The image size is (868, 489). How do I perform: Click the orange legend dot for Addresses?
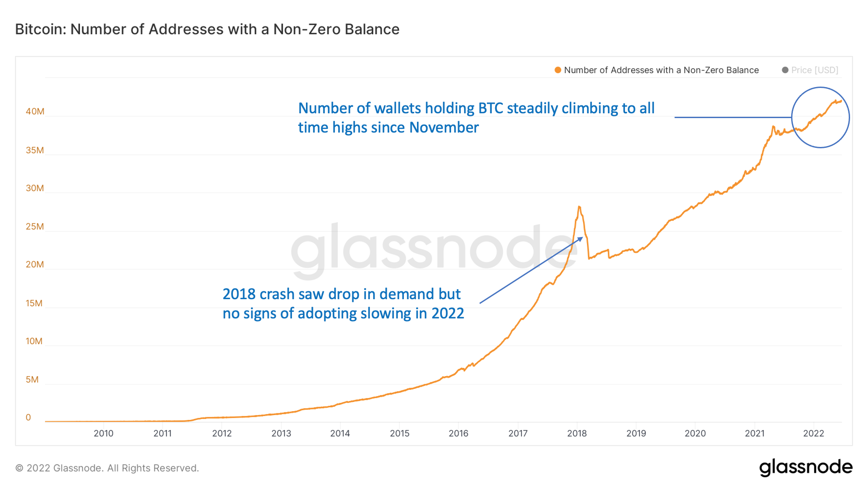[x=558, y=70]
